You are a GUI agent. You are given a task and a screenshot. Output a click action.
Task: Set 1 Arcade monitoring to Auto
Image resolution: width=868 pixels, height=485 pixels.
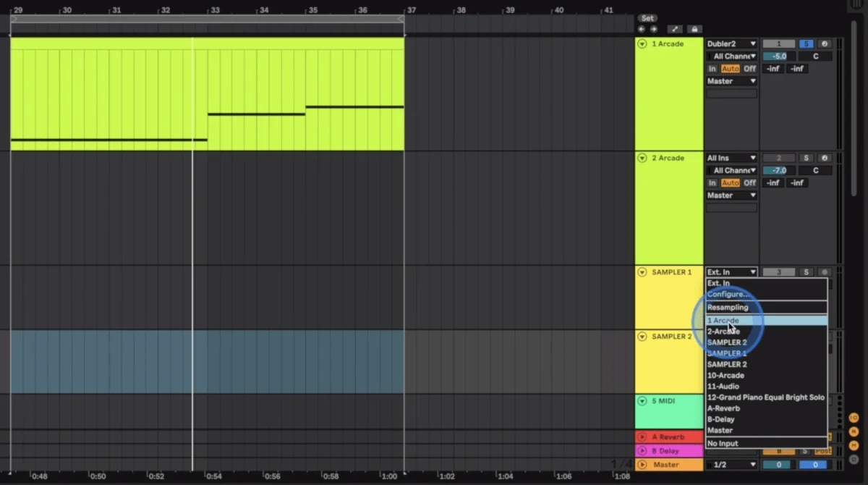[x=730, y=69]
